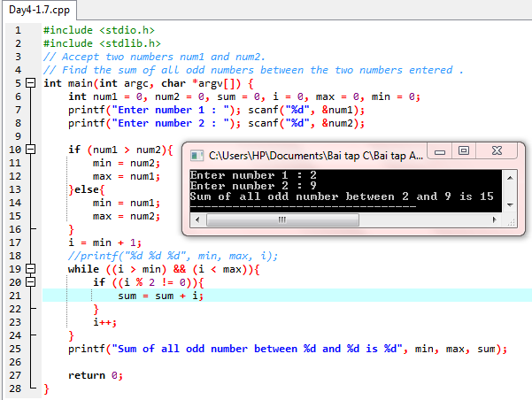Screen dimensions: 532x400
Task: Click the 'return 0;' statement
Action: [x=96, y=375]
